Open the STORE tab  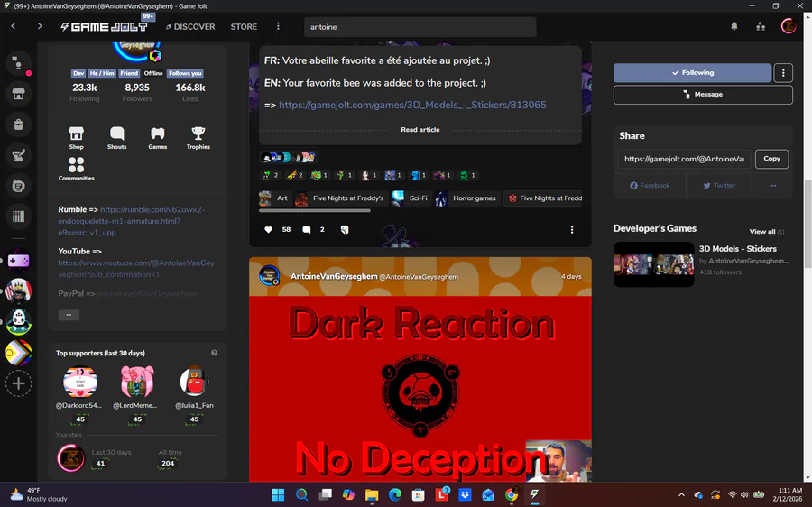(x=244, y=26)
